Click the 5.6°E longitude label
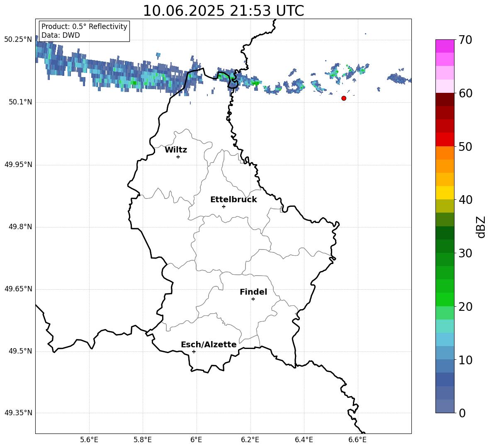 (89, 440)
